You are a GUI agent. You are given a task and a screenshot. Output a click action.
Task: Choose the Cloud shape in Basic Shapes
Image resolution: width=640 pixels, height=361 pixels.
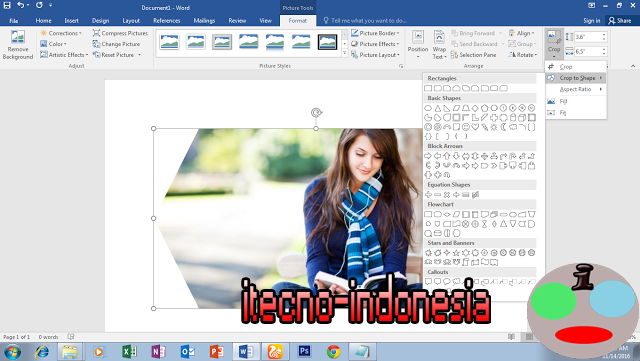[513, 127]
